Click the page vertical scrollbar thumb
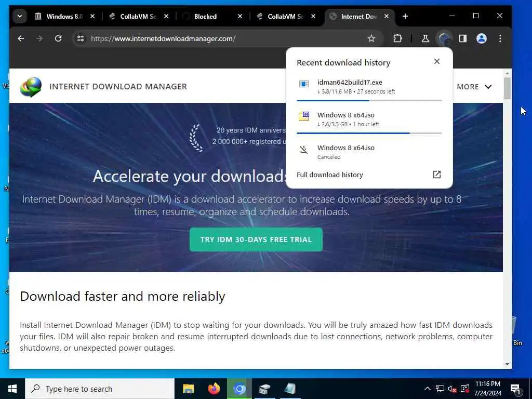The width and height of the screenshot is (532, 399). (x=507, y=88)
